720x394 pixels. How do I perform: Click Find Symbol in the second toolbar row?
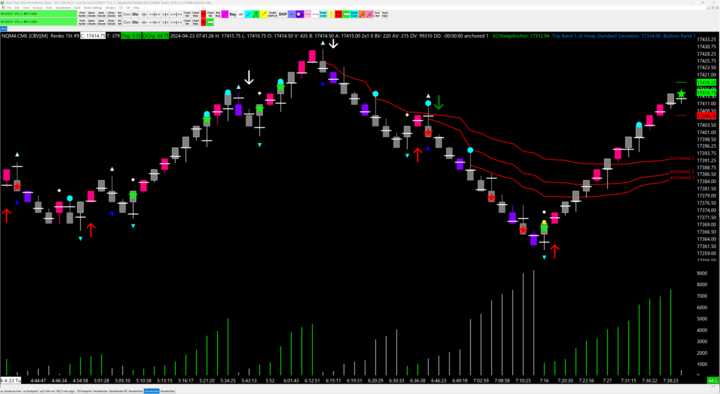click(82, 22)
